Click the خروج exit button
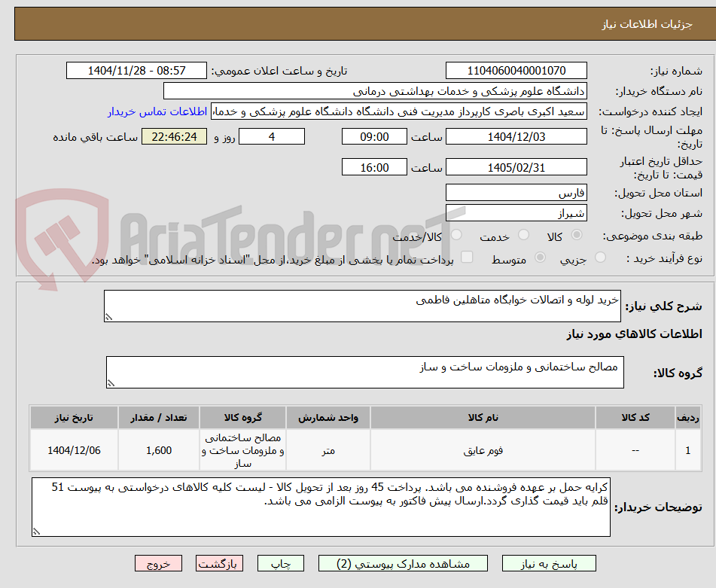The image size is (716, 588). pyautogui.click(x=158, y=563)
